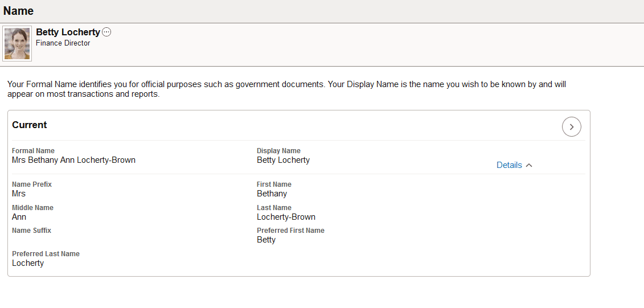Click the Name Prefix value Mrs
This screenshot has height=308, width=644.
click(x=19, y=194)
